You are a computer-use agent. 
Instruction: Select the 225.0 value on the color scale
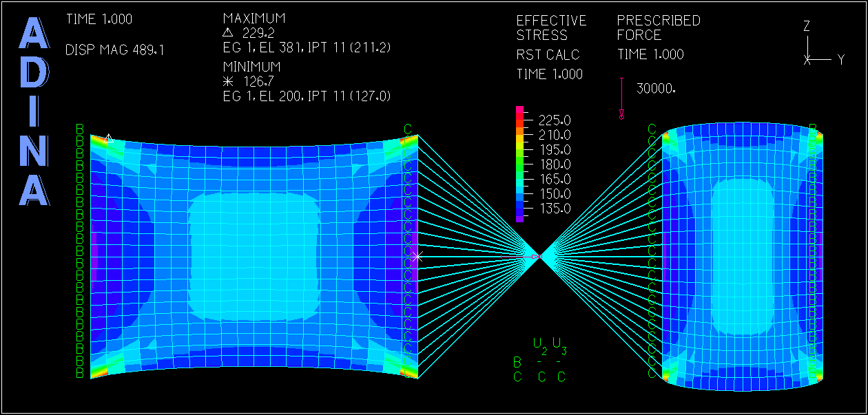[x=555, y=120]
